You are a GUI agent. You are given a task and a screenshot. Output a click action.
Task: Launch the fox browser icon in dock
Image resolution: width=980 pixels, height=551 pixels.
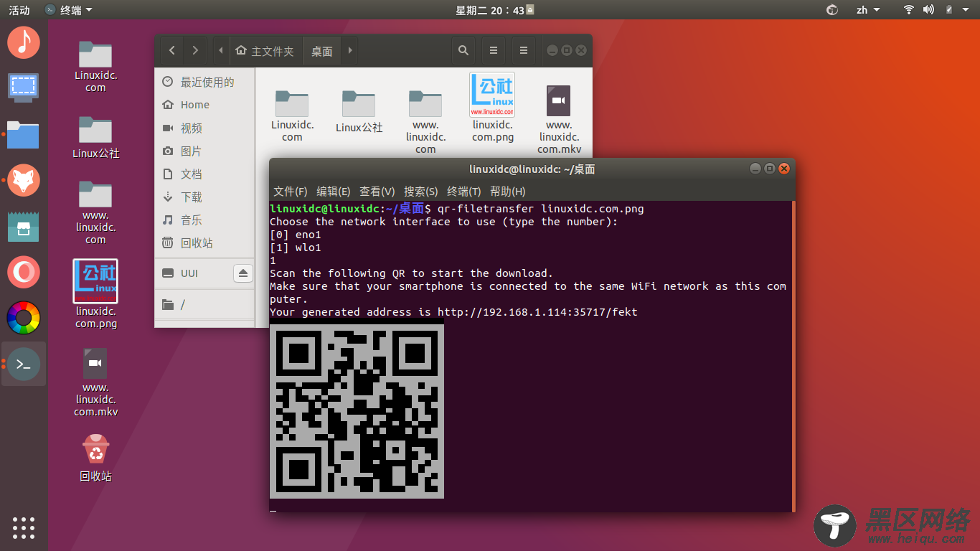coord(24,180)
